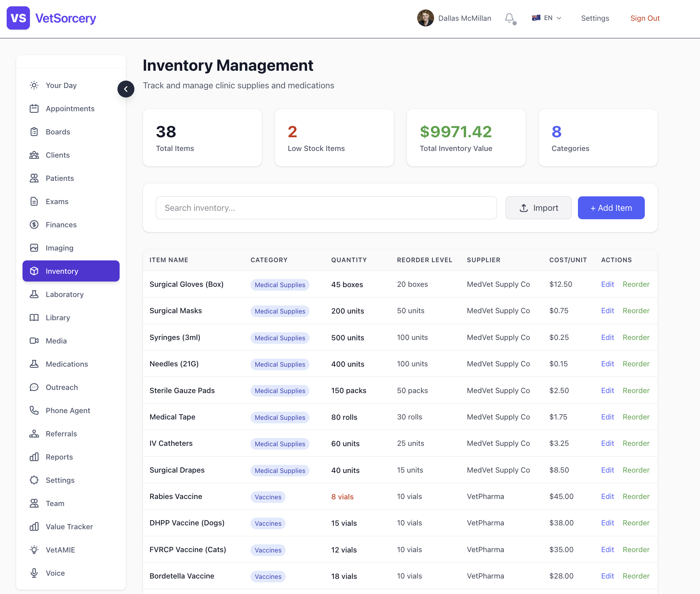Edit the Rabies Vaccine item
This screenshot has height=594, width=700.
[607, 496]
